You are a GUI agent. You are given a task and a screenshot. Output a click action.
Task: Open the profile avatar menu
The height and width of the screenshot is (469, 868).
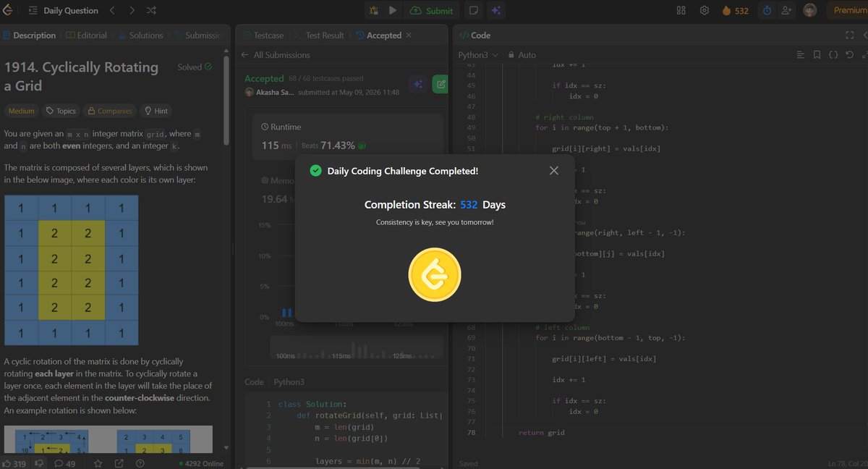(810, 11)
